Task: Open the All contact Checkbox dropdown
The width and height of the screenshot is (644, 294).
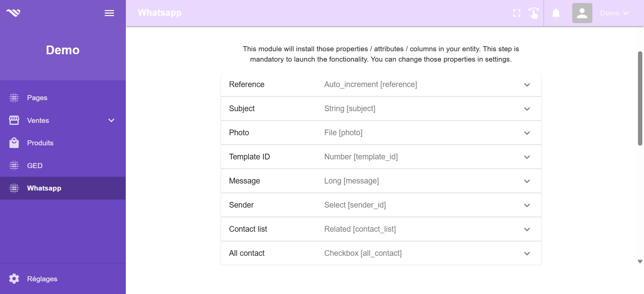Action: click(x=527, y=253)
